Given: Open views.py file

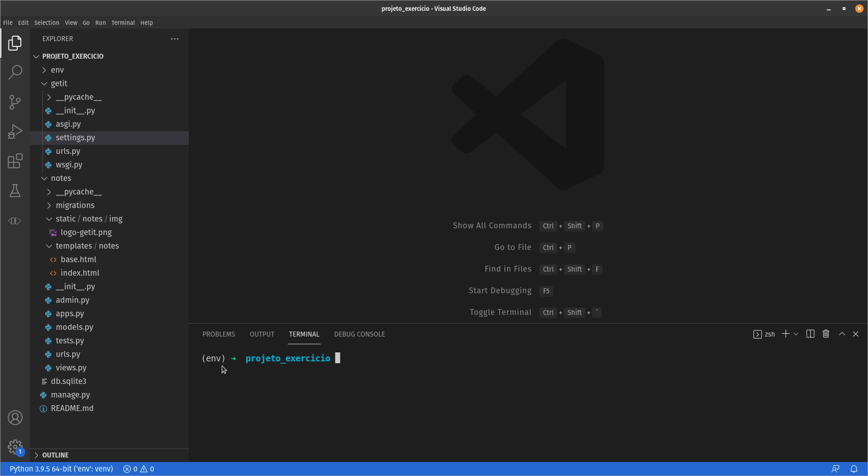Looking at the screenshot, I should [109, 368].
